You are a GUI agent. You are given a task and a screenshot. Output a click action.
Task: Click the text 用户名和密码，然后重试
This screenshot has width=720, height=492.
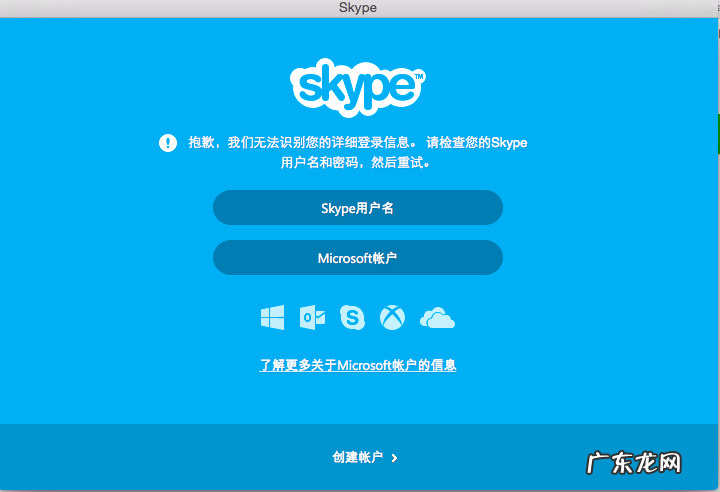(356, 163)
